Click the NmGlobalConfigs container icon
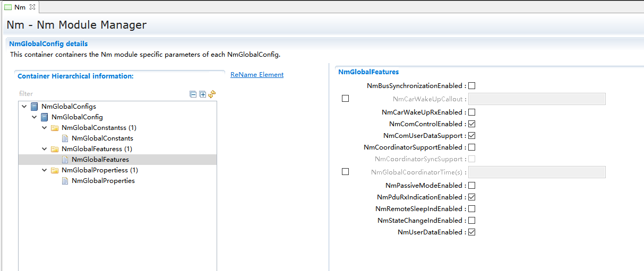644x271 pixels. click(x=35, y=107)
